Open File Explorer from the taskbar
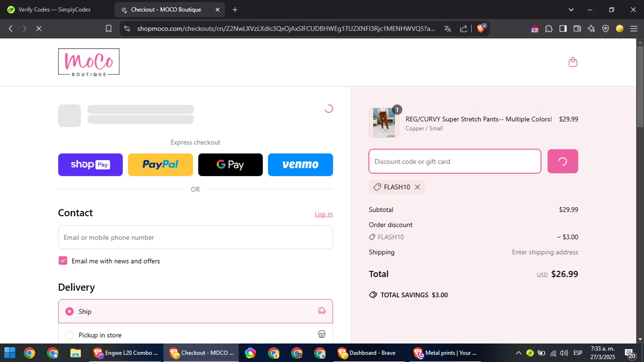The height and width of the screenshot is (362, 644). (x=76, y=353)
